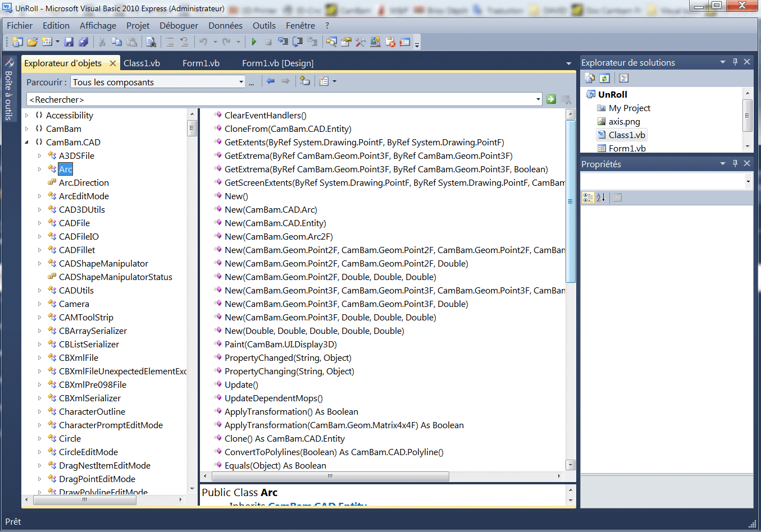The height and width of the screenshot is (532, 761).
Task: Click the Copy toolbar icon
Action: tap(117, 42)
